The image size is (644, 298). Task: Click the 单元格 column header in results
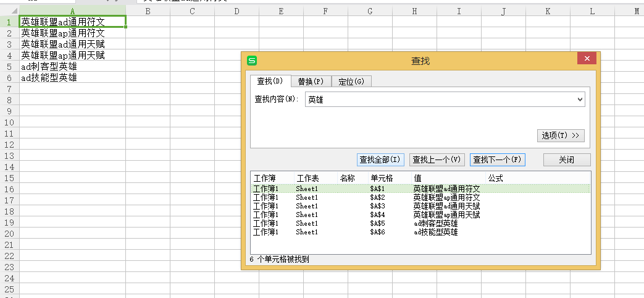390,178
